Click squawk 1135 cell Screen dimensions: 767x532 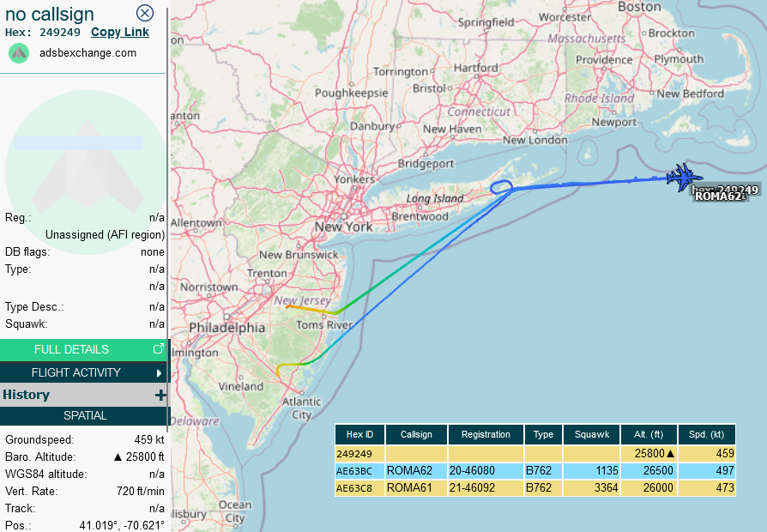tap(592, 471)
